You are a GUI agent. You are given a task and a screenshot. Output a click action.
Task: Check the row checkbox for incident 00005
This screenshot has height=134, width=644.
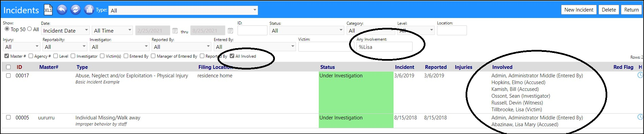click(x=8, y=117)
